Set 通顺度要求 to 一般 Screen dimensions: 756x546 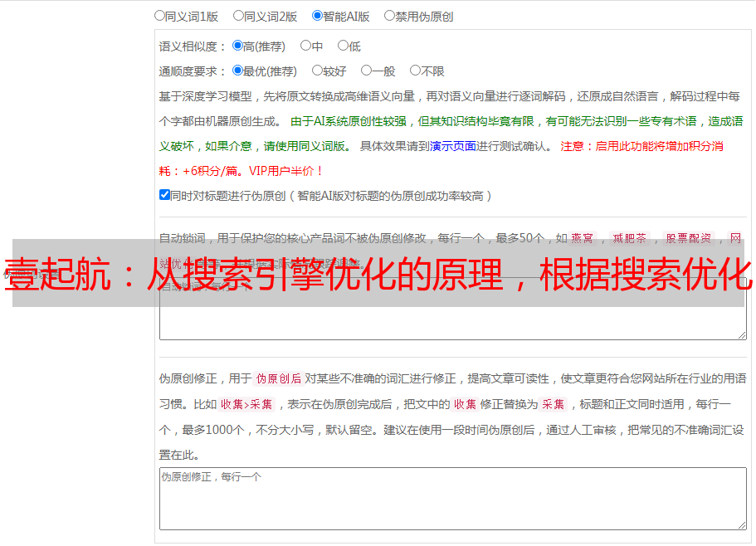[x=367, y=71]
